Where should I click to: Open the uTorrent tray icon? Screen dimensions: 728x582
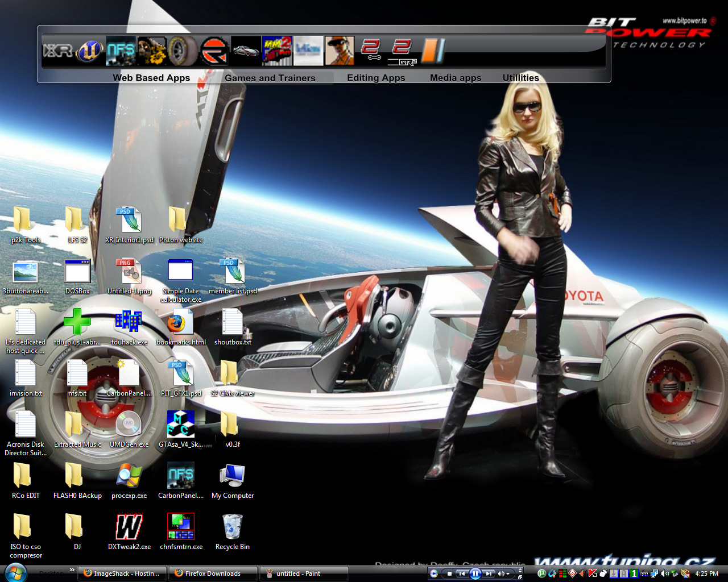tap(542, 573)
